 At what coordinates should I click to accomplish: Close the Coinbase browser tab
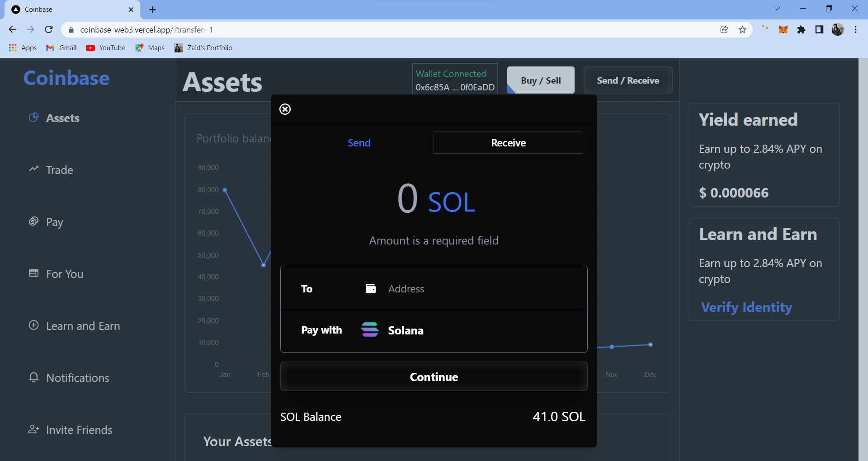pos(131,9)
